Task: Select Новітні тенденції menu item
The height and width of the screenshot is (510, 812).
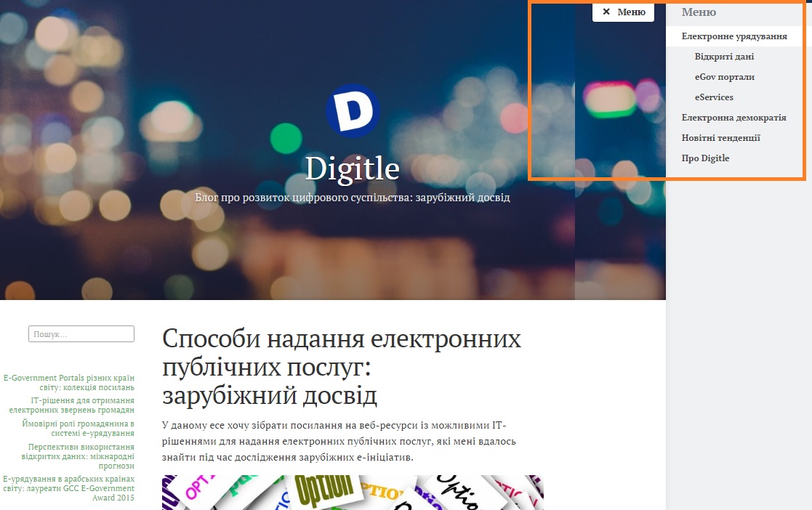Action: 720,138
